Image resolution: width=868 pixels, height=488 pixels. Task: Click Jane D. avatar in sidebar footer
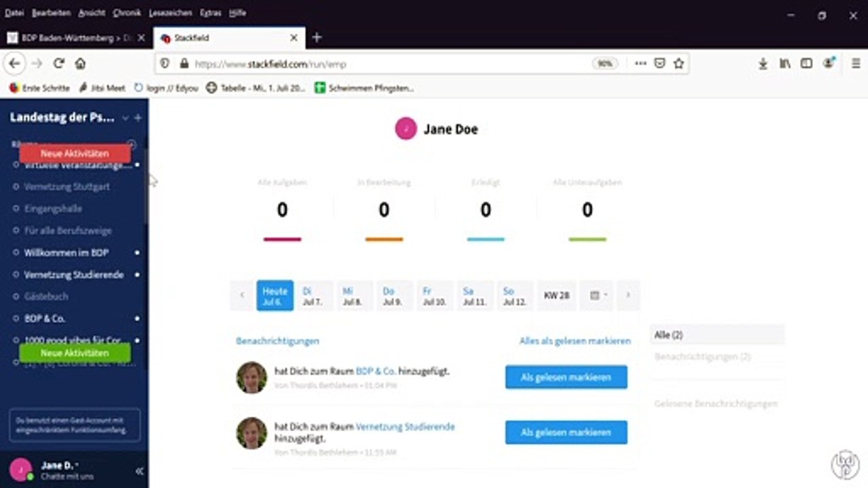tap(20, 470)
